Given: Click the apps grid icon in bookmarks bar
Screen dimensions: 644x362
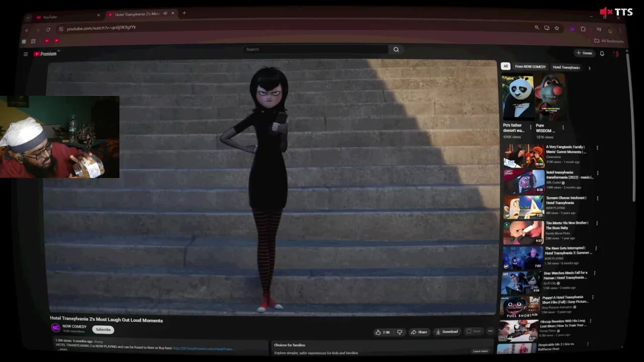Looking at the screenshot, I should (33, 41).
